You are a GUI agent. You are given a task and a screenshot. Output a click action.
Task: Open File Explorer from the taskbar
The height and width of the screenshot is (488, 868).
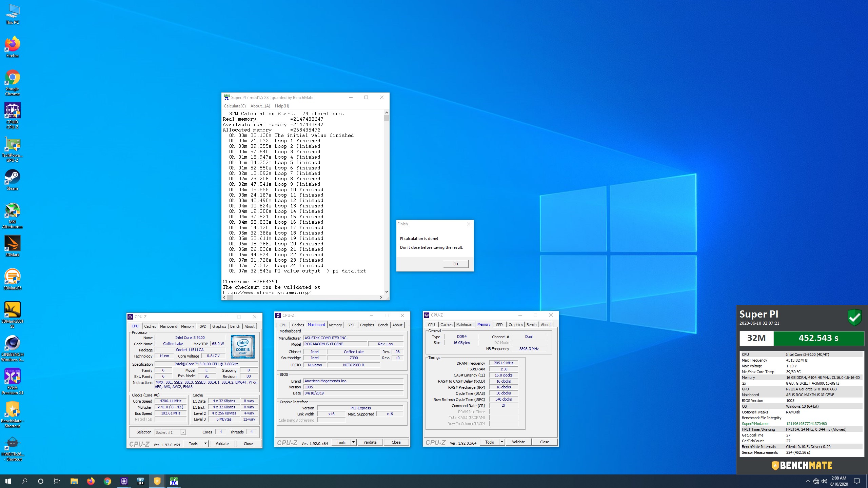[x=74, y=481]
